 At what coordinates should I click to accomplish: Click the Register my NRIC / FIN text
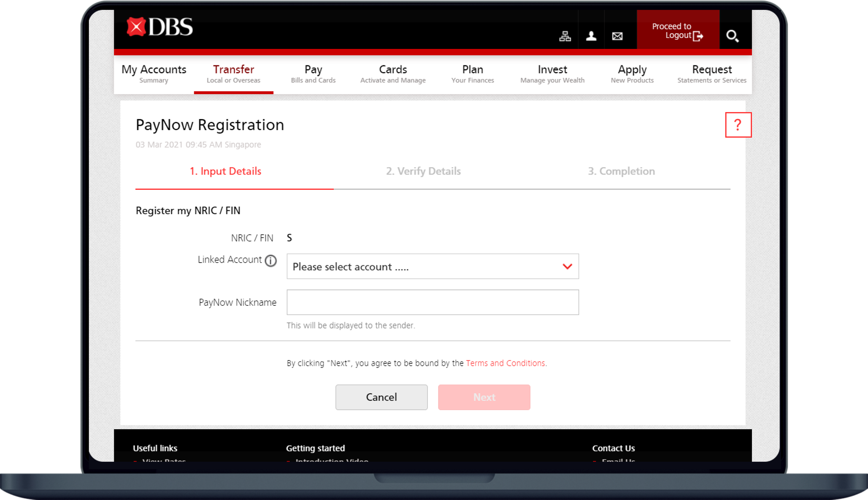point(188,211)
